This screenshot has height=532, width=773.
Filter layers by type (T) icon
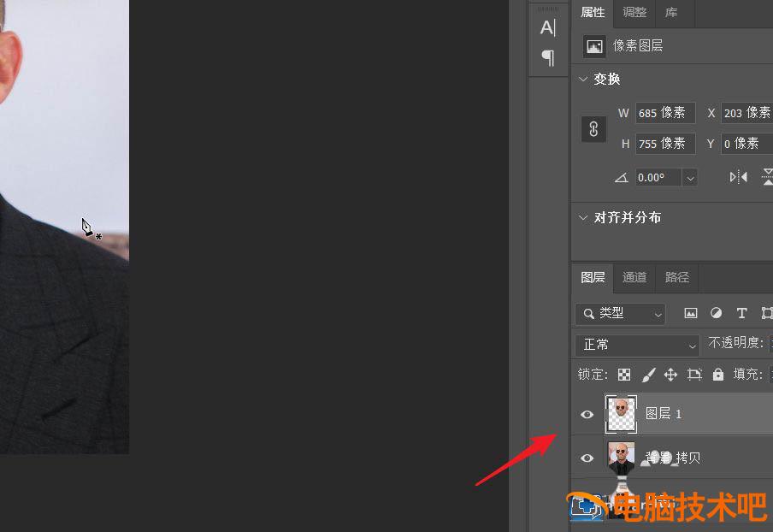[x=741, y=314]
